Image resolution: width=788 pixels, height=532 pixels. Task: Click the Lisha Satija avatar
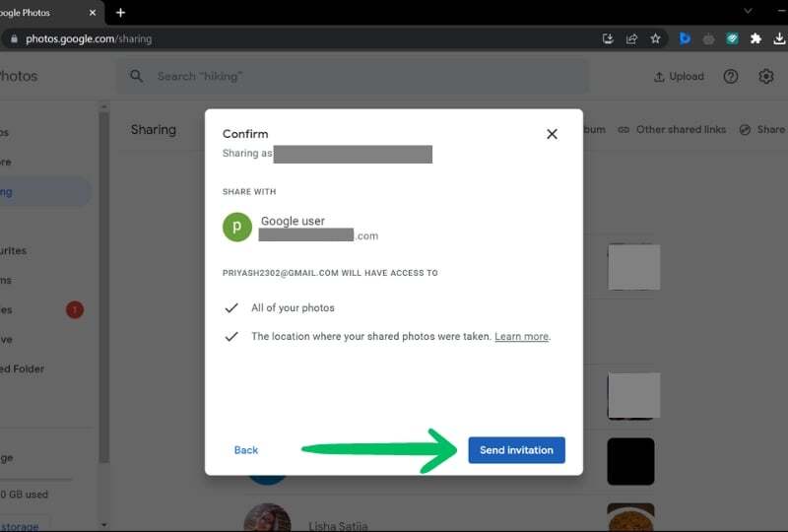pyautogui.click(x=267, y=517)
